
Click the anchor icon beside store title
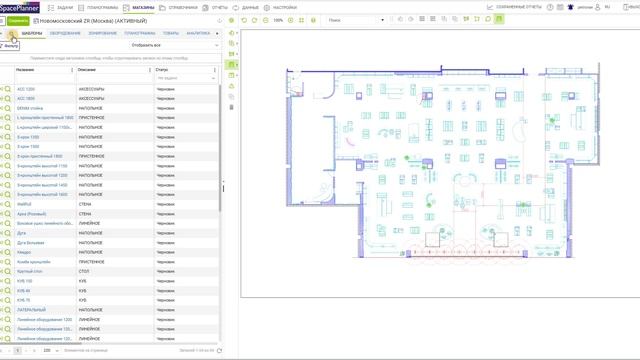pos(220,20)
